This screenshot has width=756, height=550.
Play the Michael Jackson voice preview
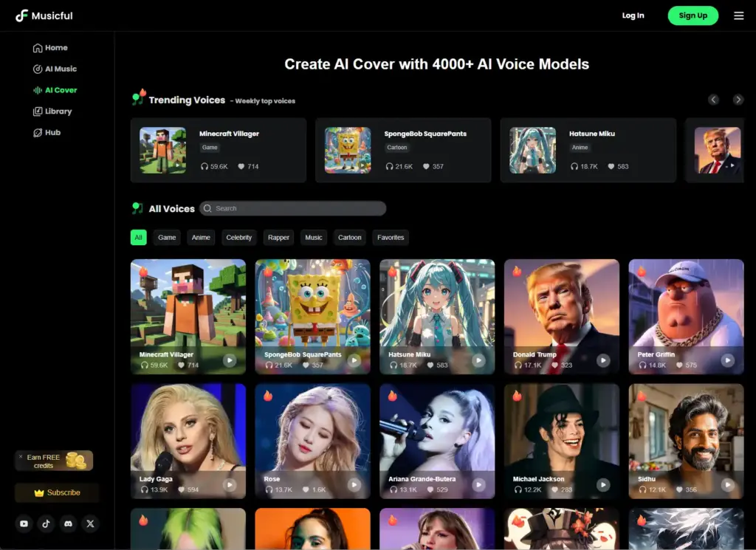[602, 484]
